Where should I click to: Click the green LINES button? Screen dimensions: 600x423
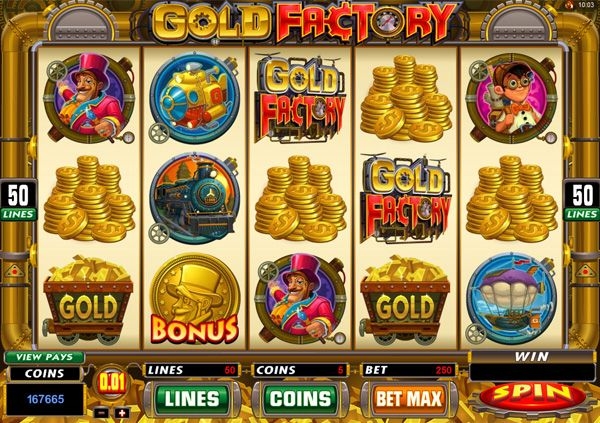(192, 399)
